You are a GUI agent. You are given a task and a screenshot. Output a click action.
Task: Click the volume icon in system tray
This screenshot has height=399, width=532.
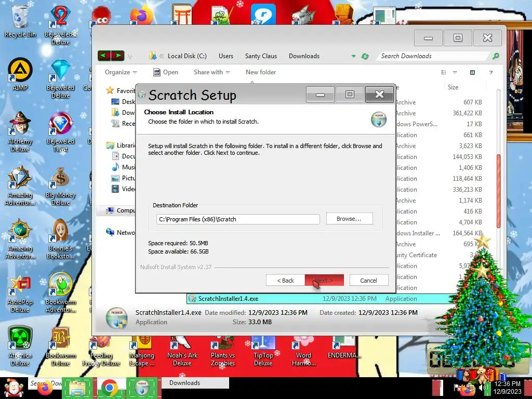point(482,388)
